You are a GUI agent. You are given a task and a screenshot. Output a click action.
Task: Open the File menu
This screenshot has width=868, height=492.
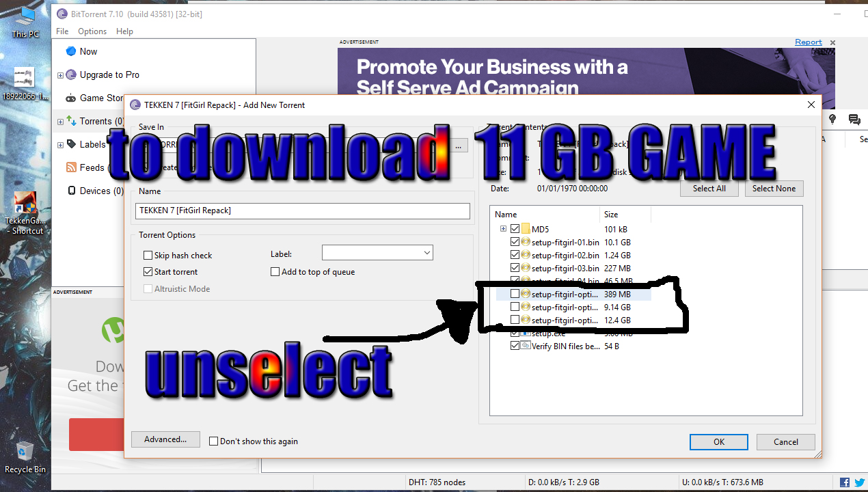62,31
